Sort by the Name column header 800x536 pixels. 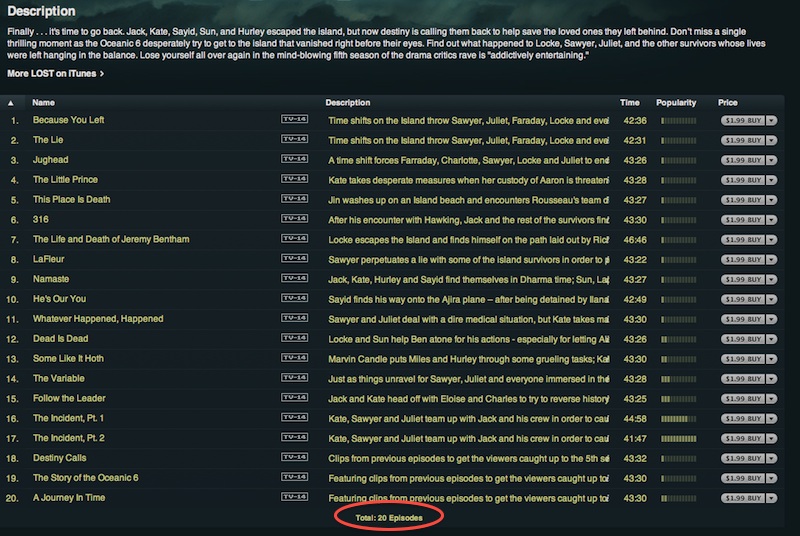pyautogui.click(x=43, y=103)
